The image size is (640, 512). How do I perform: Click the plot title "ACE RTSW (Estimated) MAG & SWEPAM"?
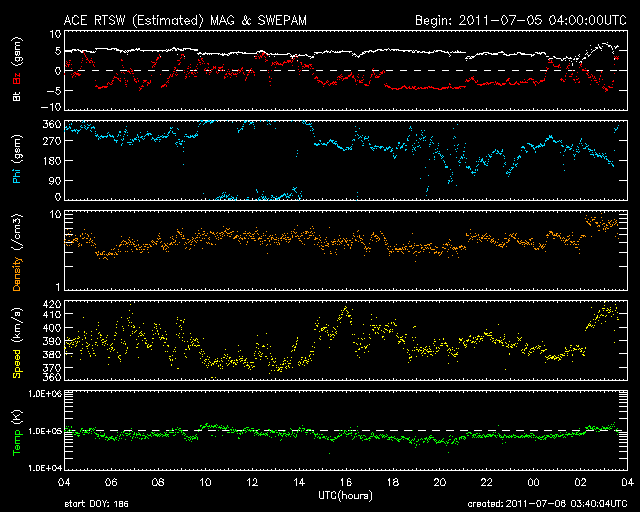click(x=185, y=20)
